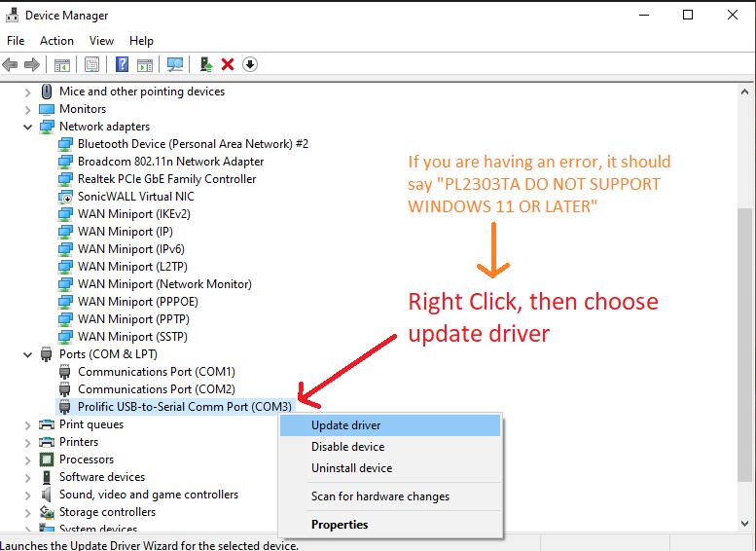
Task: Click the Help question mark toolbar icon
Action: (123, 64)
